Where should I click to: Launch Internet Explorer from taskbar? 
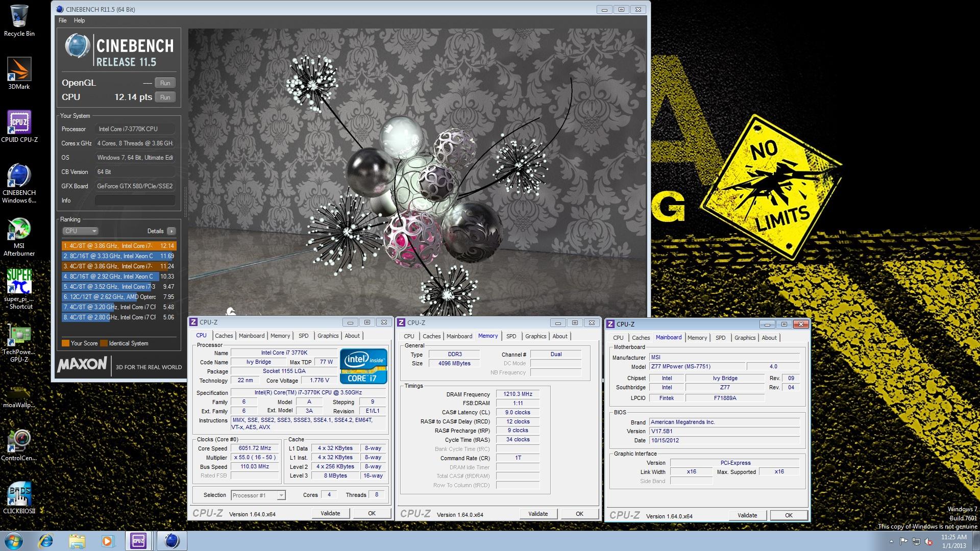[46, 541]
